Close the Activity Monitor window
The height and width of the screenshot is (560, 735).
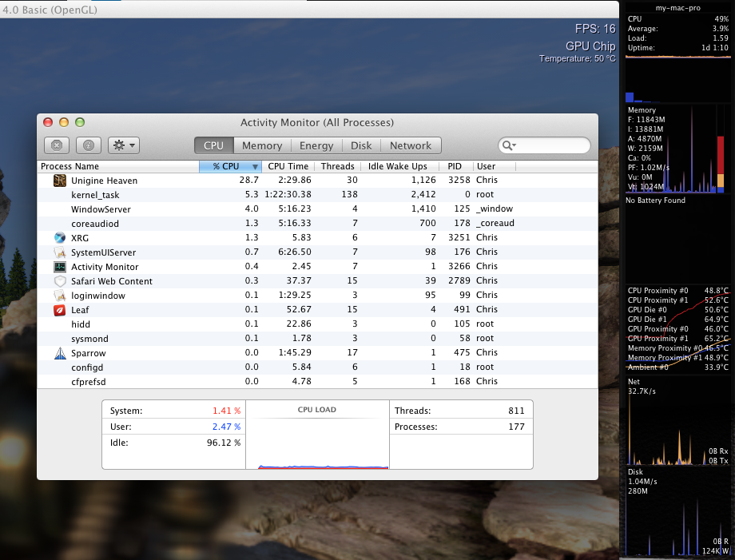coord(48,122)
